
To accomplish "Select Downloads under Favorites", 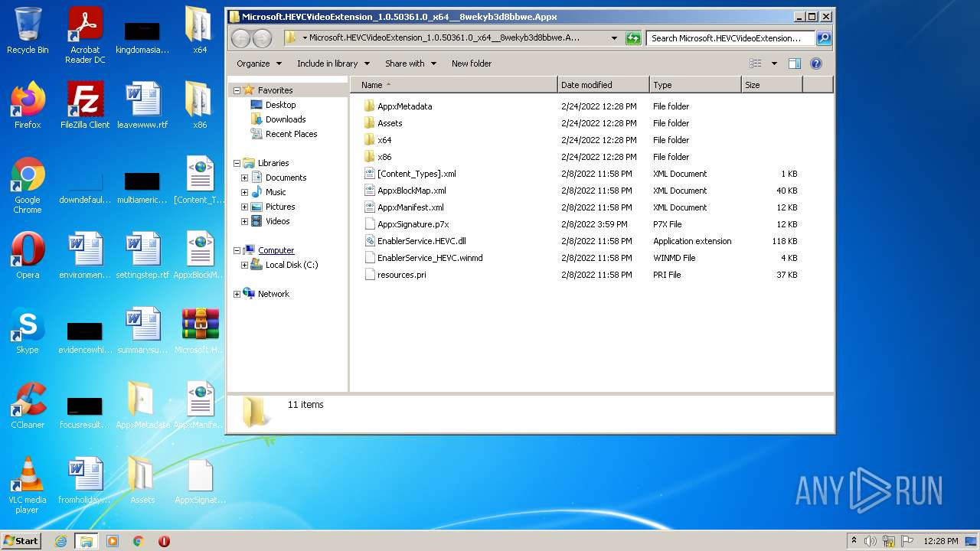I will 285,119.
